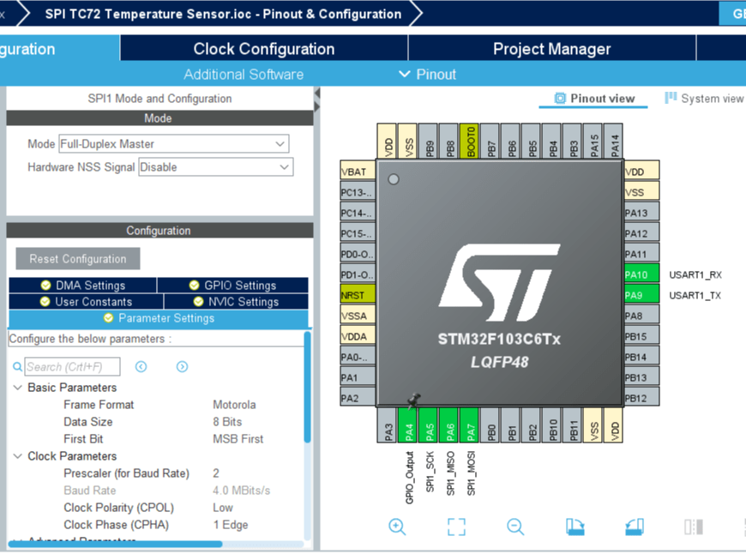The width and height of the screenshot is (746, 560).
Task: Open the Mode dropdown showing Full-Duplex Master
Action: click(x=281, y=144)
